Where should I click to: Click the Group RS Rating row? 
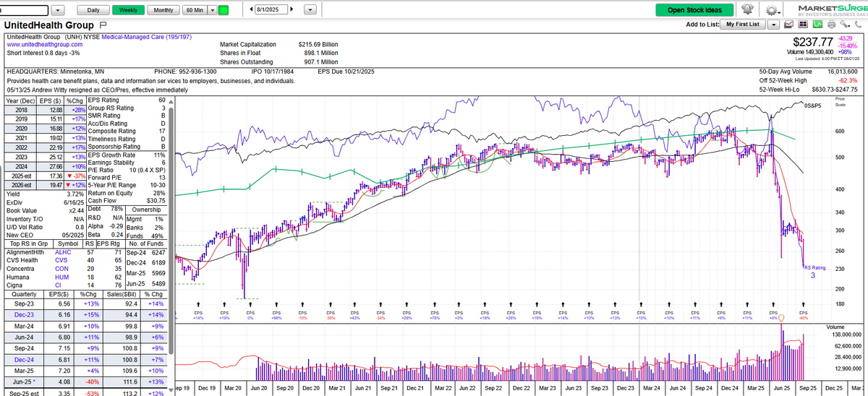click(x=127, y=108)
